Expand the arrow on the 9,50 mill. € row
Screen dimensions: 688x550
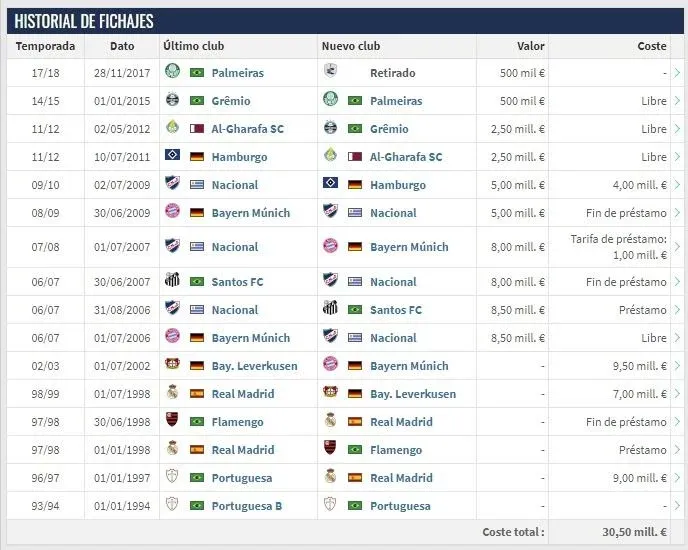(x=677, y=366)
